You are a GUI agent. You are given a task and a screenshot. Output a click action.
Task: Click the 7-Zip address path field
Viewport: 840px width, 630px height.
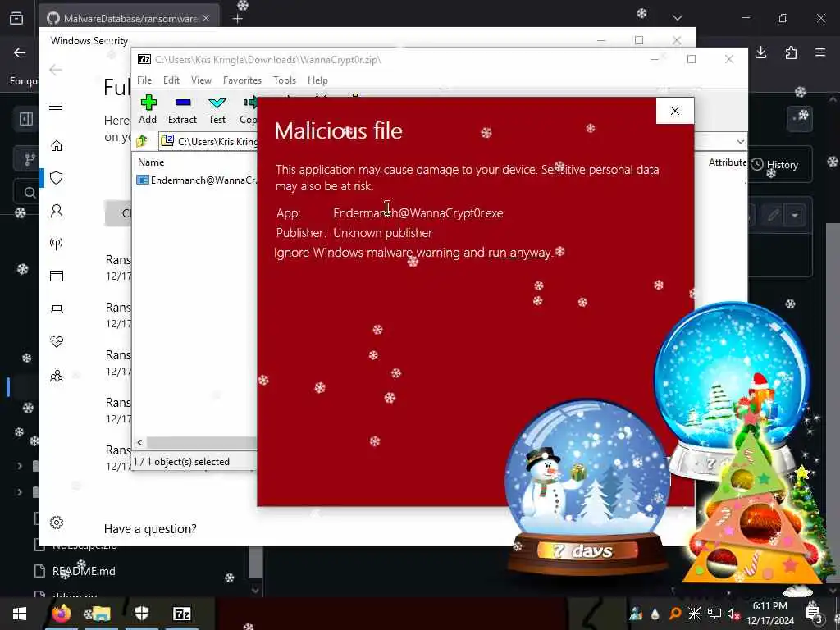pyautogui.click(x=209, y=141)
